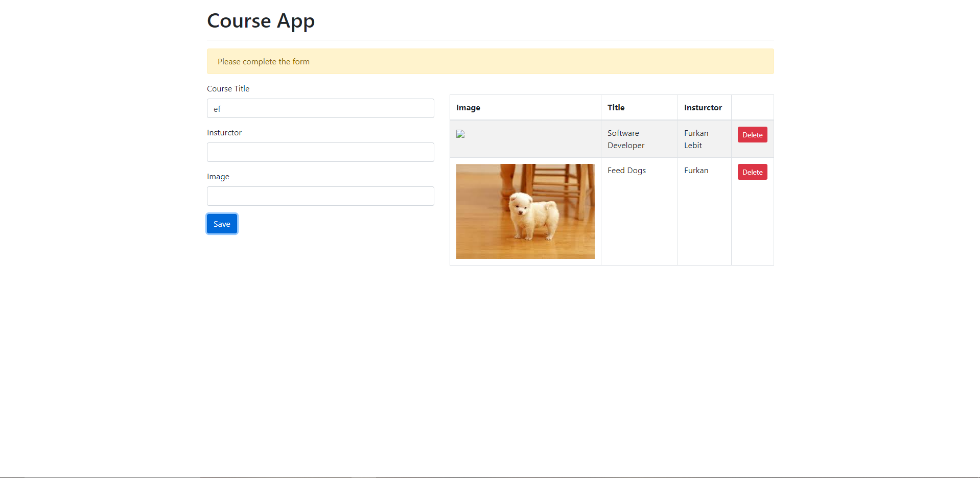
Task: Click the Course App heading
Action: pos(261,21)
